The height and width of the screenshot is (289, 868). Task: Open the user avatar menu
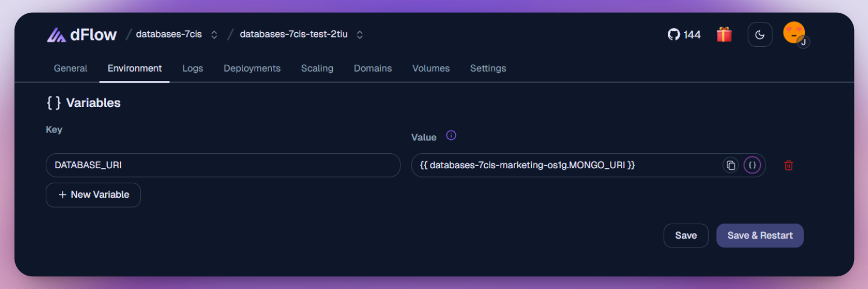point(795,34)
